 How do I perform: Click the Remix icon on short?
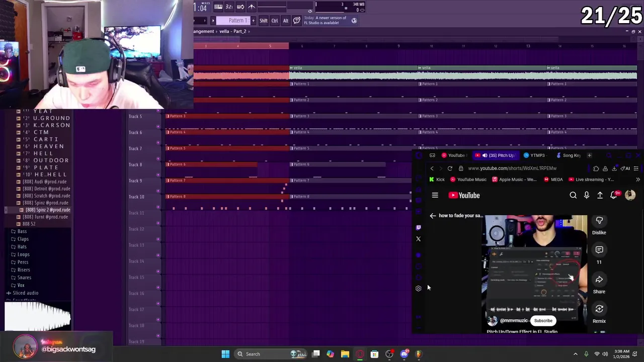(x=599, y=309)
